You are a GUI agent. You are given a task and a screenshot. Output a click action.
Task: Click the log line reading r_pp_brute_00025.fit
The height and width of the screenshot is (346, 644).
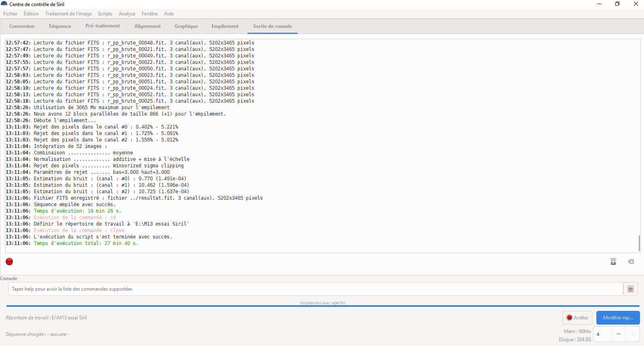[x=130, y=101]
